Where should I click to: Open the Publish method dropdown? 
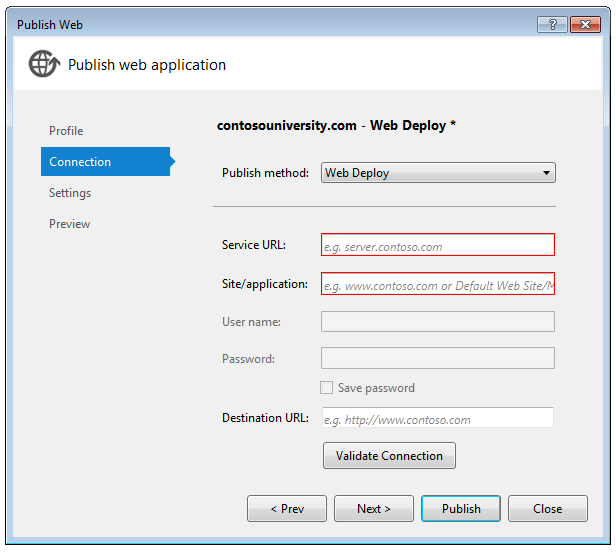[438, 173]
